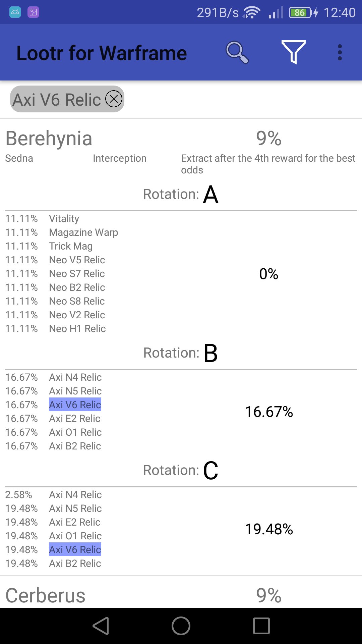
Task: Tap the Rotation A header
Action: point(181,194)
